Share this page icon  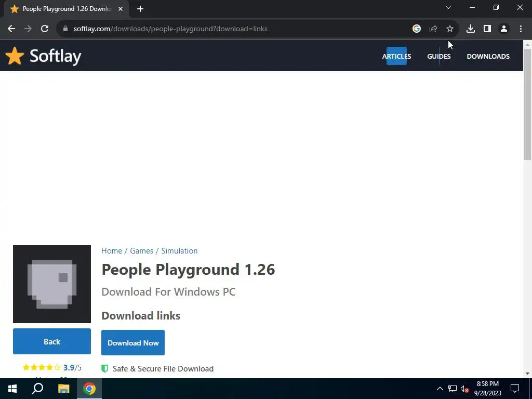point(433,29)
